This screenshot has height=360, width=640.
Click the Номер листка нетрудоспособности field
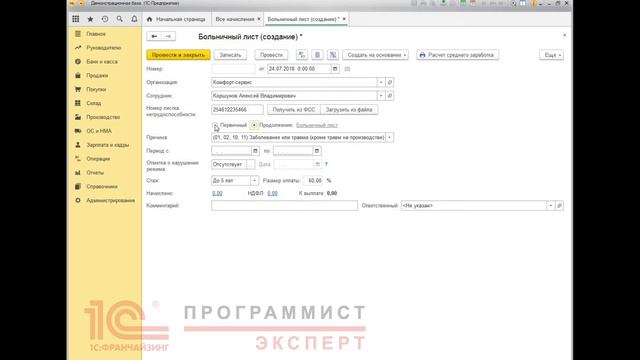237,110
